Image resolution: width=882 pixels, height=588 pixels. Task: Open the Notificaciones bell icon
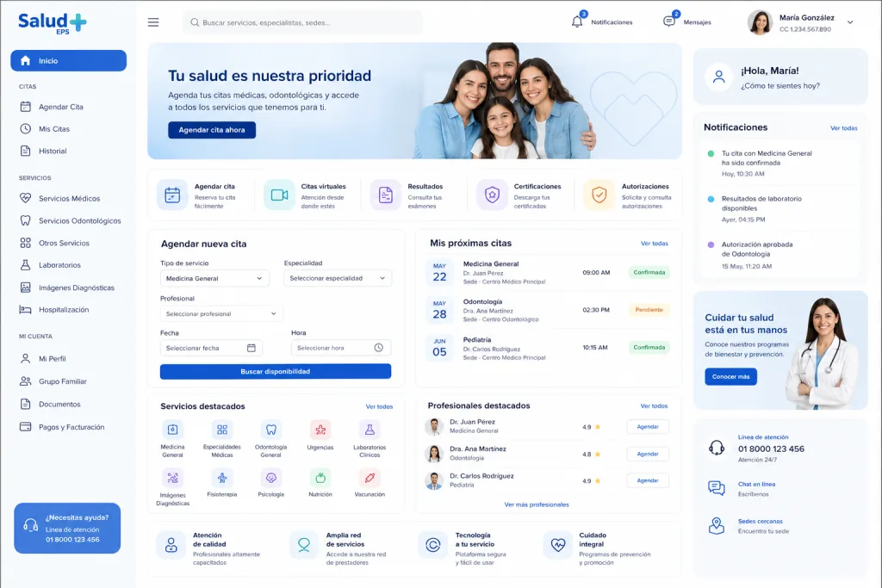click(x=577, y=22)
